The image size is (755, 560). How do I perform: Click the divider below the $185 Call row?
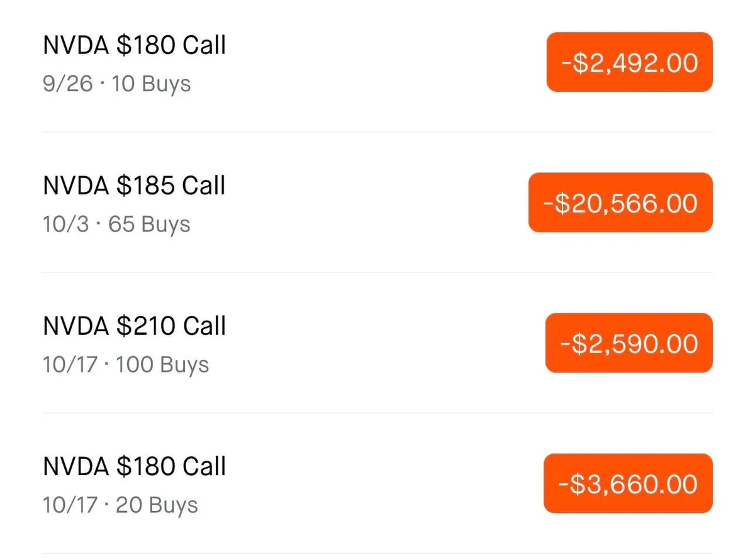377,273
